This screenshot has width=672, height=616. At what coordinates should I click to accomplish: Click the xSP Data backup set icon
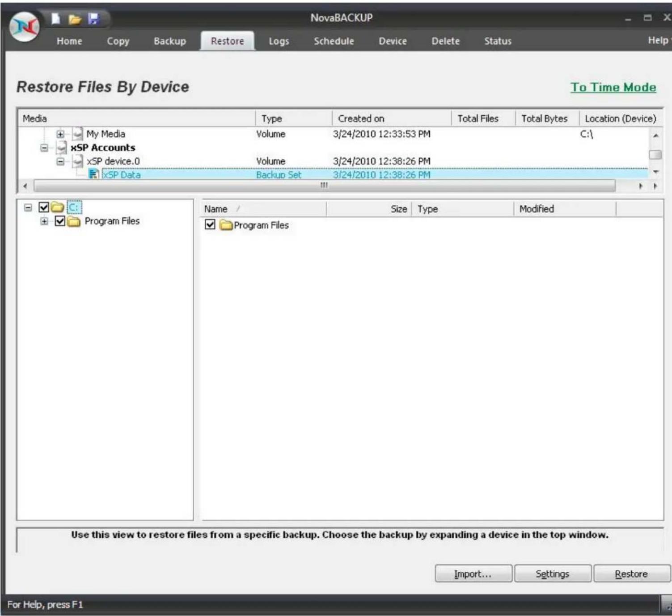click(x=93, y=174)
